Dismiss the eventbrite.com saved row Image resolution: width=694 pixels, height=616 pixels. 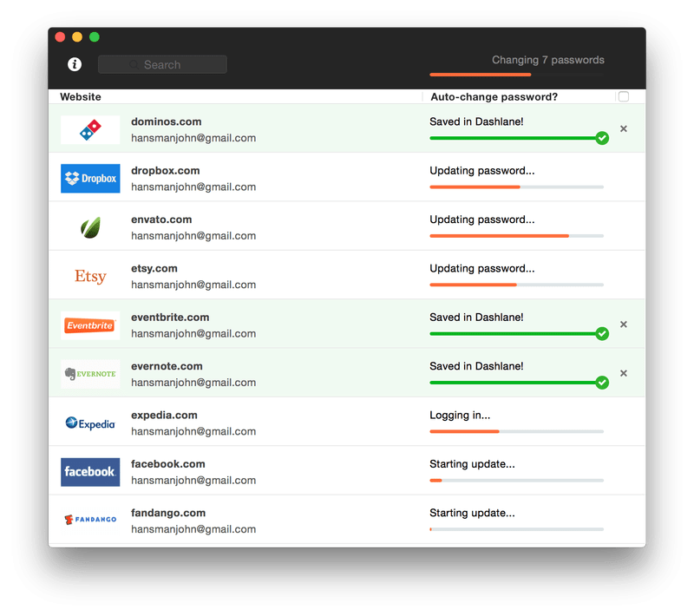click(624, 324)
